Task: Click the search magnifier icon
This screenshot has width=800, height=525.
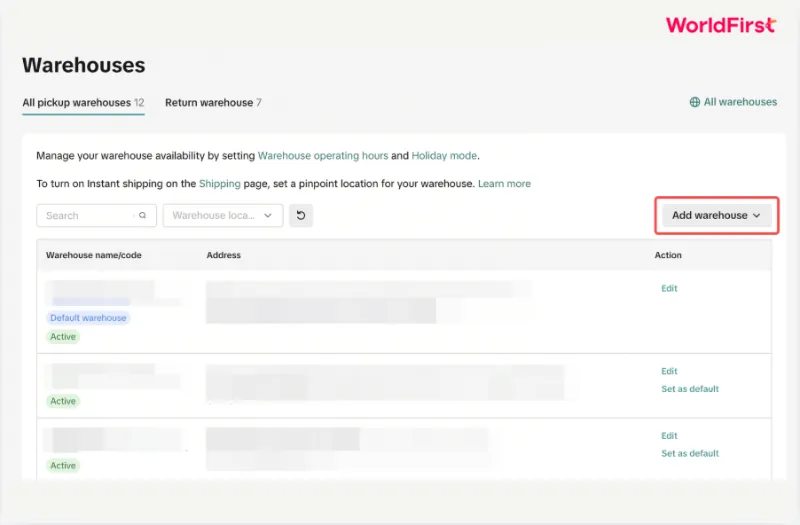Action: tap(143, 215)
